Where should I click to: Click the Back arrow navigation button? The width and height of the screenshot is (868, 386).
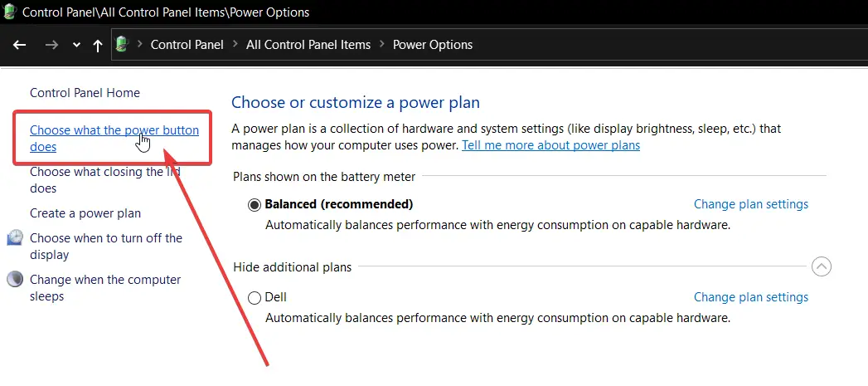[20, 45]
